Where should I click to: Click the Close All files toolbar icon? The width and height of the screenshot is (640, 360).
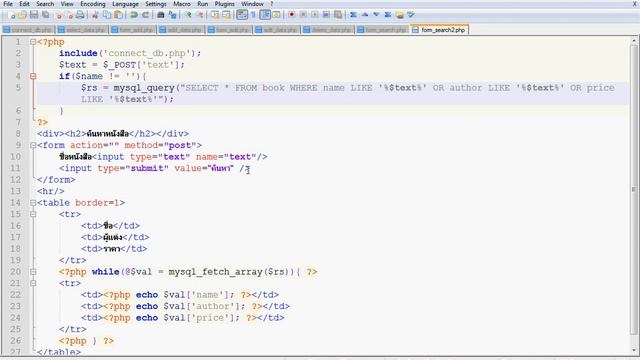70,15
